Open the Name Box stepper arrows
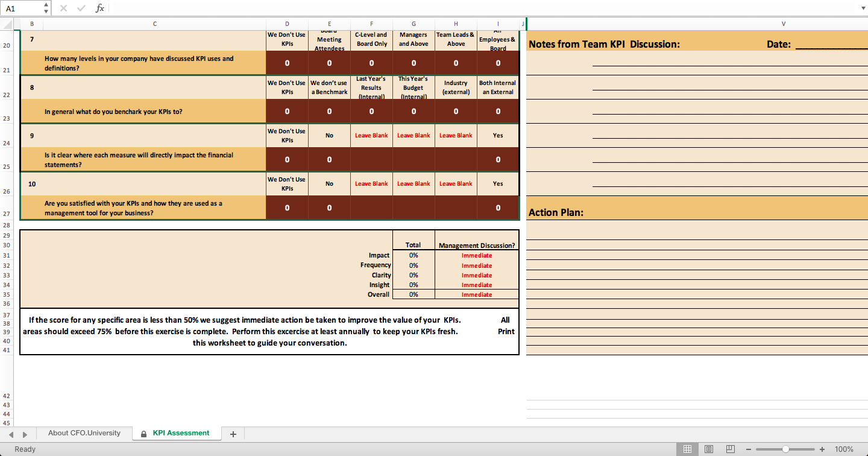The image size is (868, 456). (x=47, y=8)
